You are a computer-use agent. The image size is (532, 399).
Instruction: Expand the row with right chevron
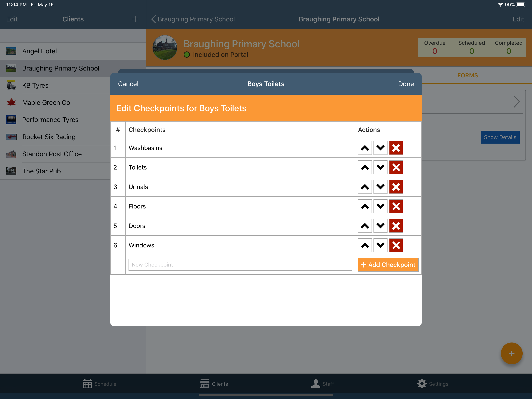(x=516, y=102)
